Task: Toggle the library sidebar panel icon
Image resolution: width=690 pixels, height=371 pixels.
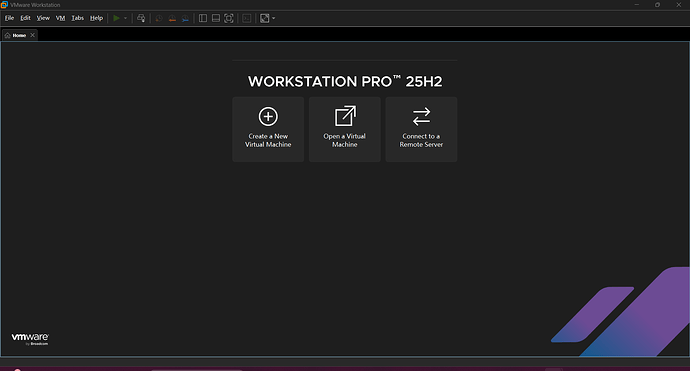Action: [x=203, y=18]
